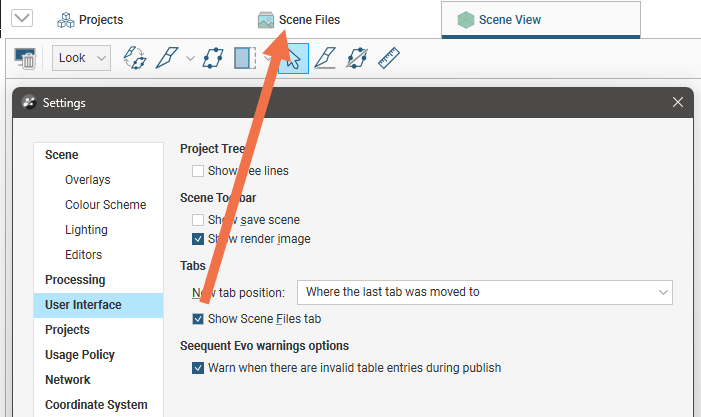Choose the draw polyline tool
The height and width of the screenshot is (417, 701).
[x=324, y=58]
